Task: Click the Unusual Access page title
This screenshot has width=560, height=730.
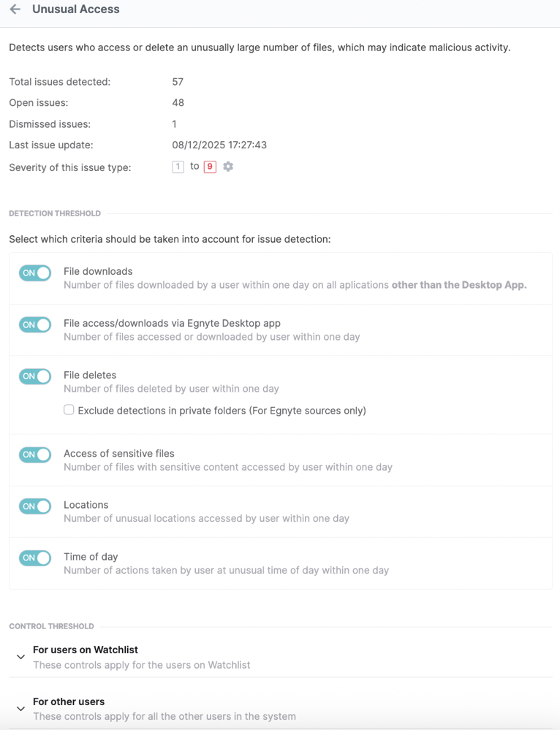Action: (76, 9)
